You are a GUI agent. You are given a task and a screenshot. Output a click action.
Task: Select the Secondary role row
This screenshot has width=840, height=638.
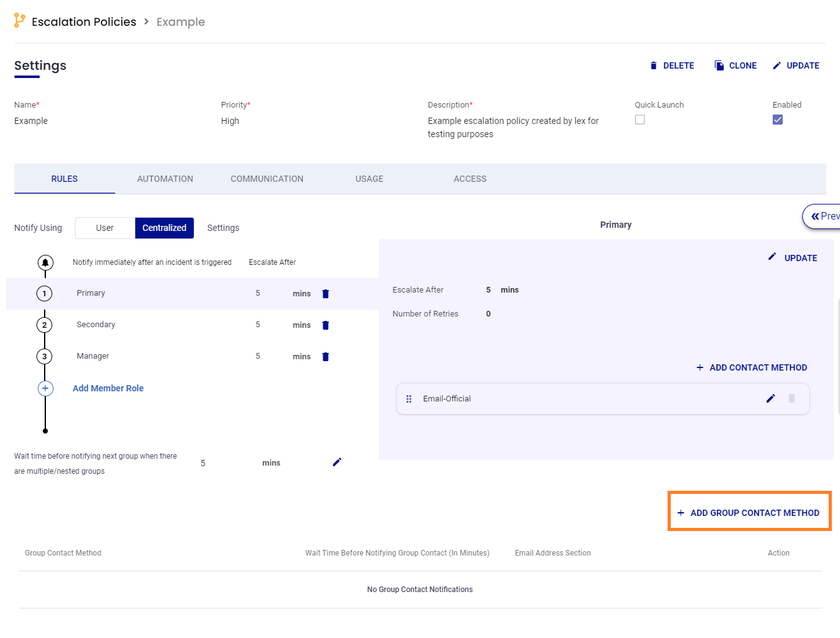(96, 325)
